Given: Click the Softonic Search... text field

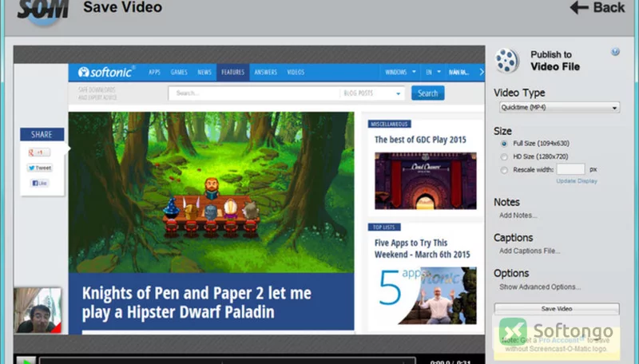Looking at the screenshot, I should coord(253,93).
